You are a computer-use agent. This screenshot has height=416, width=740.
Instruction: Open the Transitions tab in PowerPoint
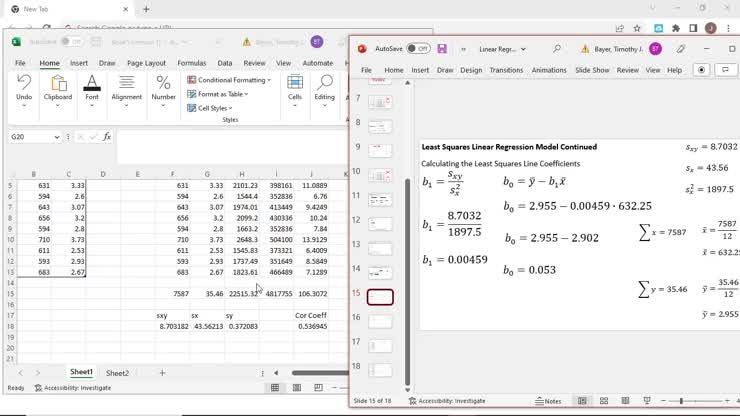click(506, 70)
